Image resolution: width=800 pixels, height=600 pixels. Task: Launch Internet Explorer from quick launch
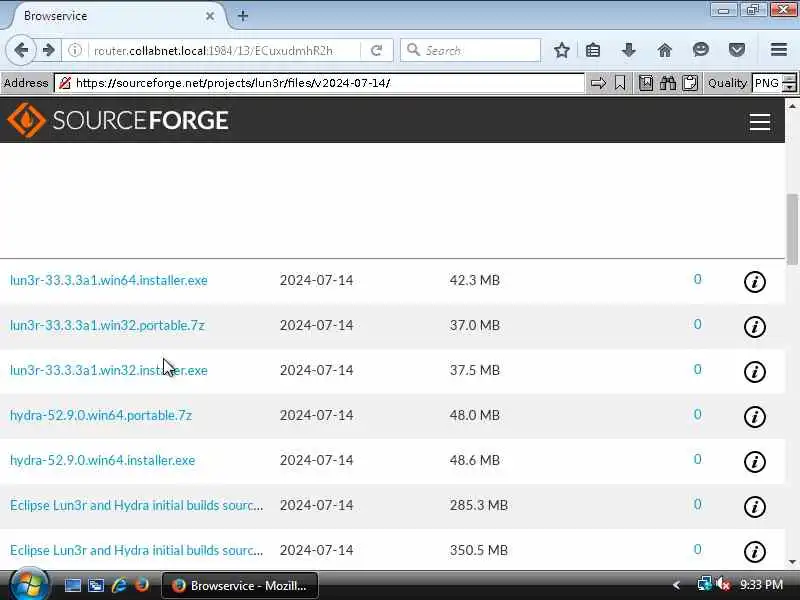pos(119,585)
